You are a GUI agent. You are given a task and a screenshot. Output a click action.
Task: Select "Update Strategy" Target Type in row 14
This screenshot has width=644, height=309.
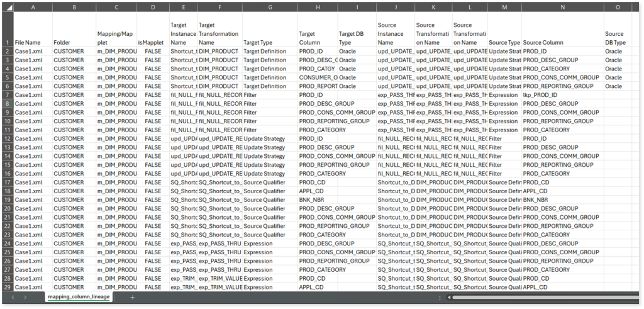270,156
